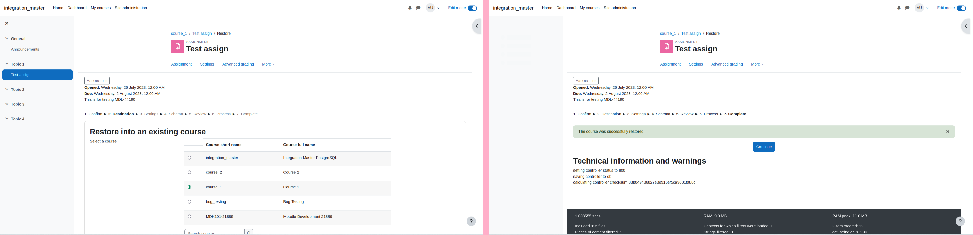This screenshot has width=980, height=235.
Task: Click Integration Master PostgreSQL cell
Action: (x=310, y=158)
